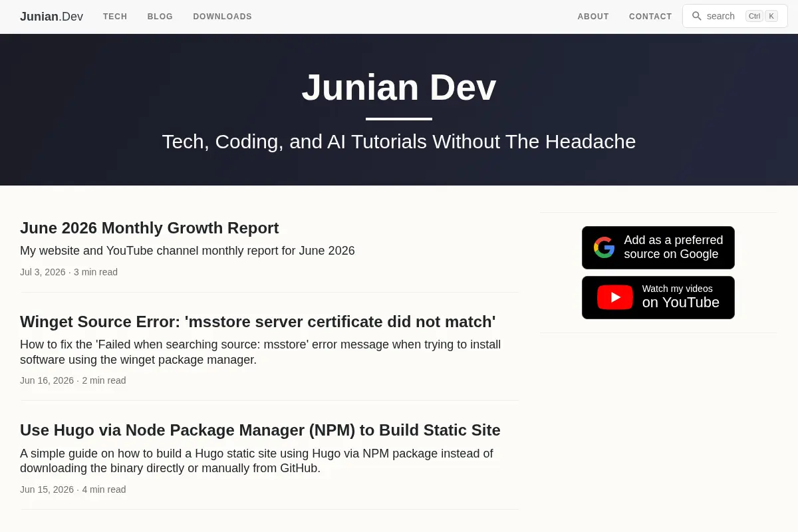Open the CONTACT page
798x532 pixels.
pos(650,17)
